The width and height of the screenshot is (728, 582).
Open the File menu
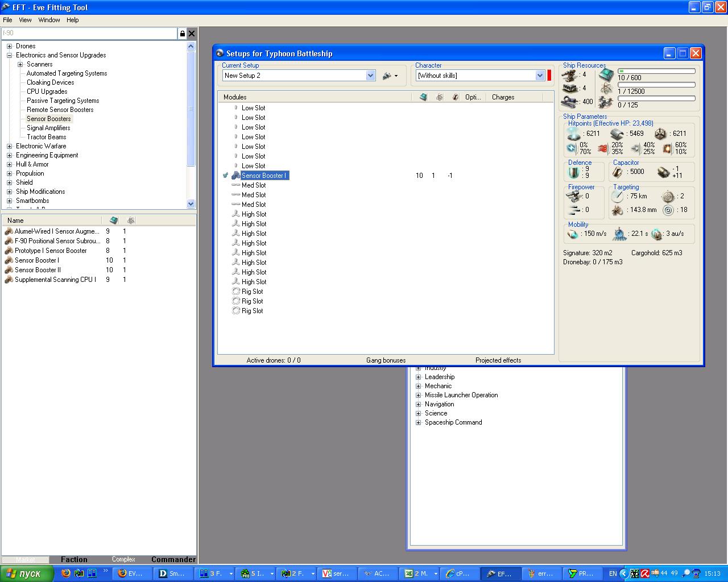click(x=7, y=20)
